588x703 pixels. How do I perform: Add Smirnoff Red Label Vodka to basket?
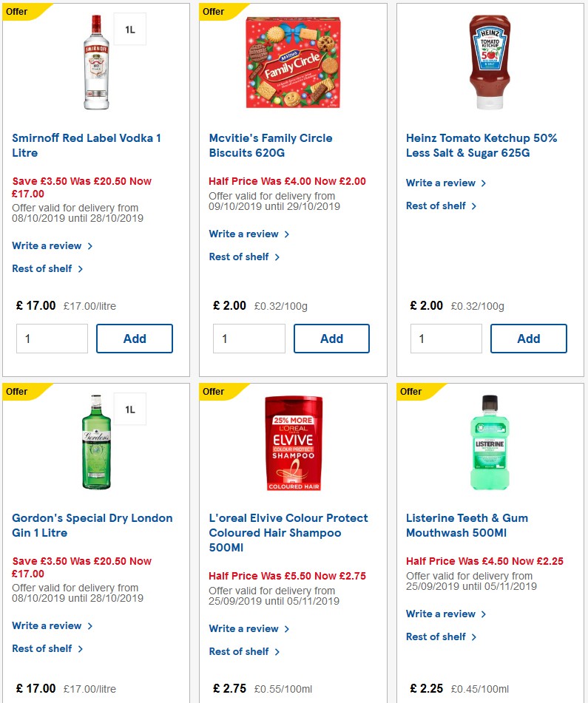point(135,338)
